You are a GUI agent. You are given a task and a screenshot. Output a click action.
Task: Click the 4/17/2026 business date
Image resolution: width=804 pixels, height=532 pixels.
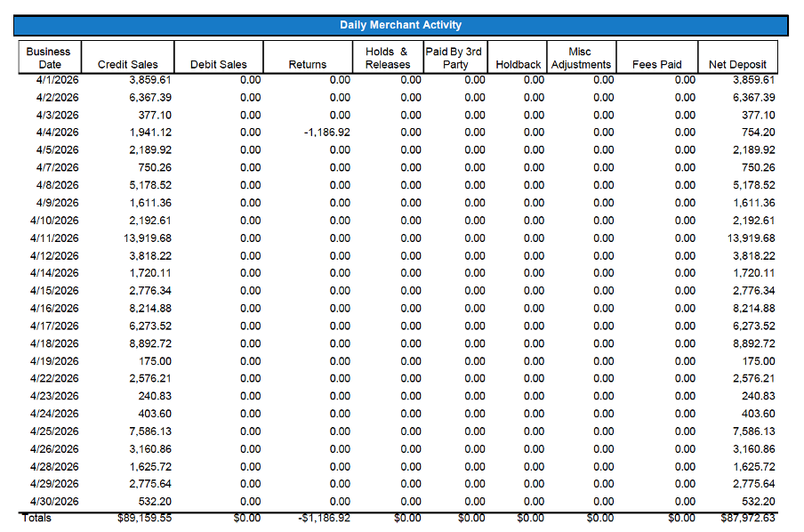[x=54, y=326]
